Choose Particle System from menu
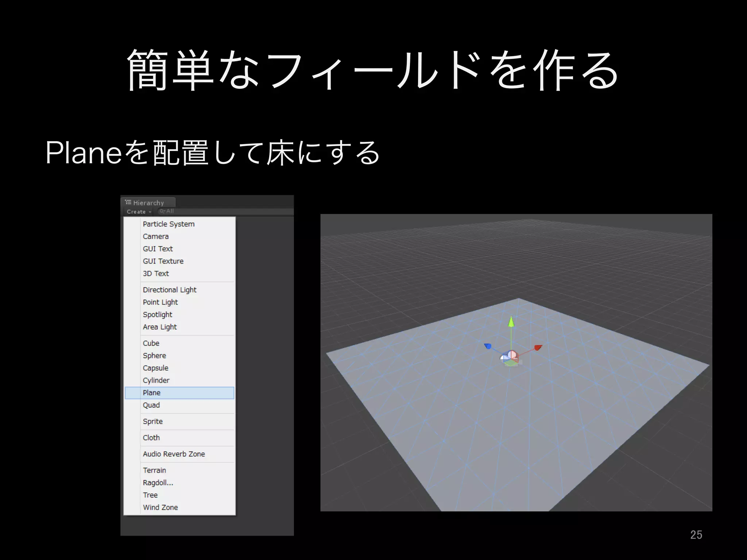Screen dimensions: 747x560 179,224
